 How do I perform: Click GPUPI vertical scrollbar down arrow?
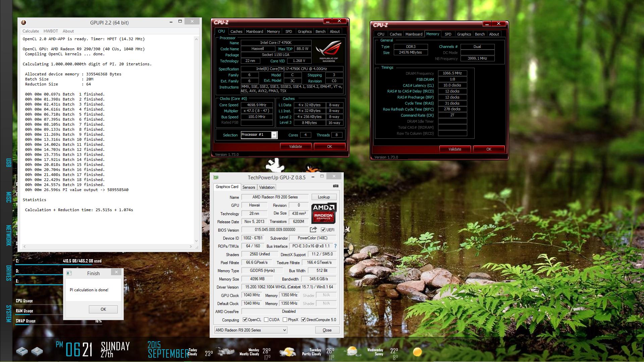pos(196,241)
